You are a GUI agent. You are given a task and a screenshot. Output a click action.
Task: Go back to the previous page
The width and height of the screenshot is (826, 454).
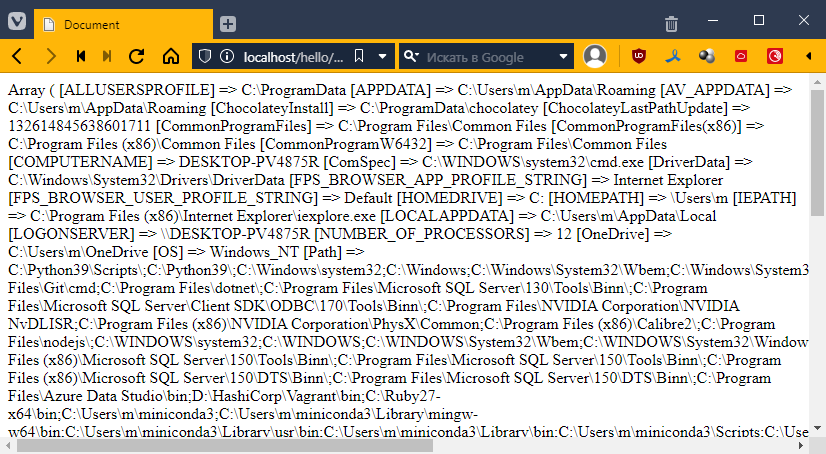tap(19, 56)
